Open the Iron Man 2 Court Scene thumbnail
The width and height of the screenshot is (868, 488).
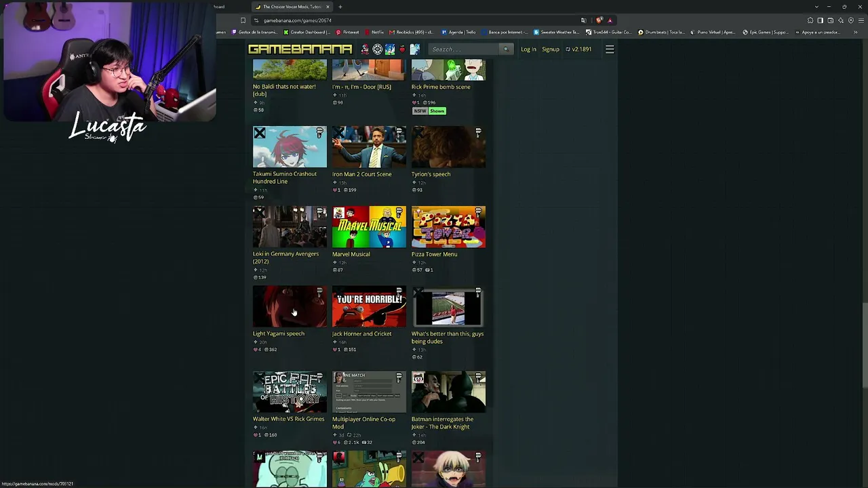[369, 147]
